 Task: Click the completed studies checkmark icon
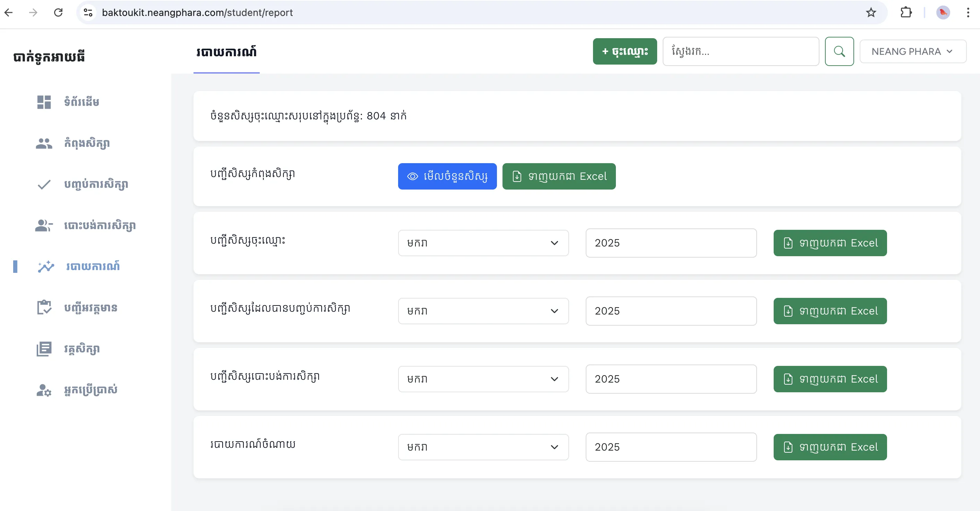pos(44,185)
